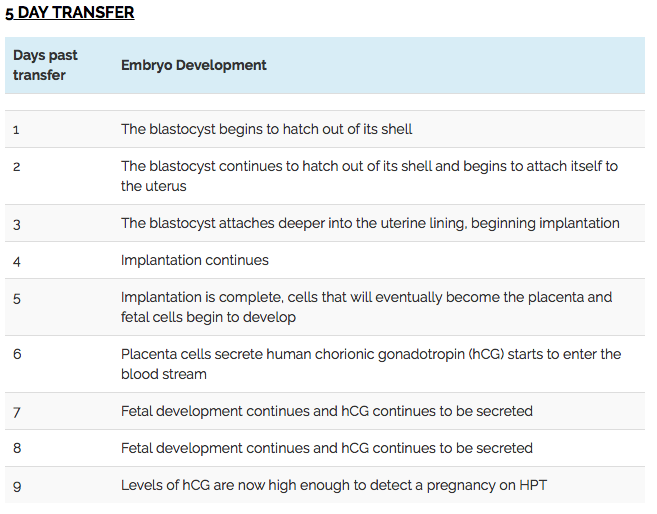
Task: Click 'Implantation is complete' description
Action: coord(367,307)
